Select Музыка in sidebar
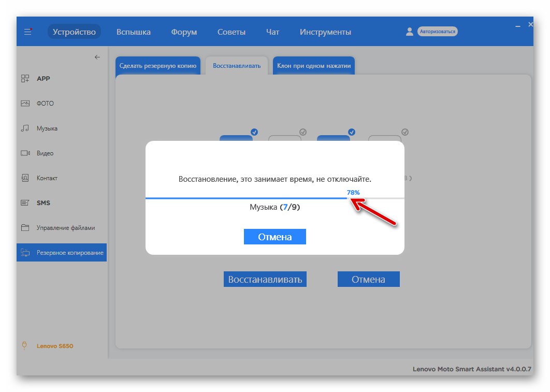The width and height of the screenshot is (550, 392). click(47, 128)
